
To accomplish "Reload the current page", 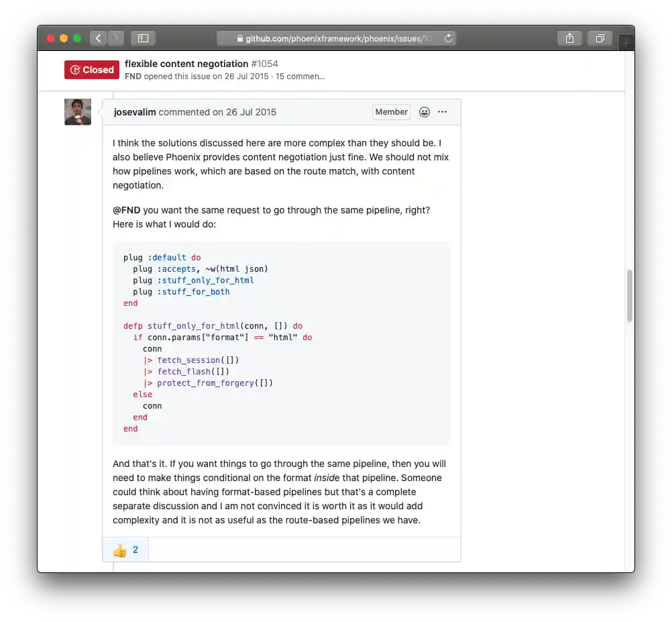I will coord(449,38).
